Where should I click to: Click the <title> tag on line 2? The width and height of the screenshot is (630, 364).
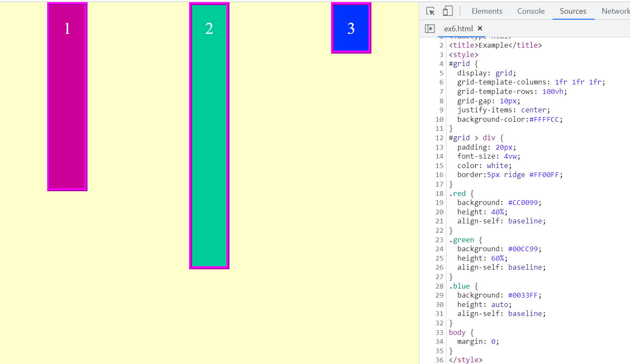464,45
